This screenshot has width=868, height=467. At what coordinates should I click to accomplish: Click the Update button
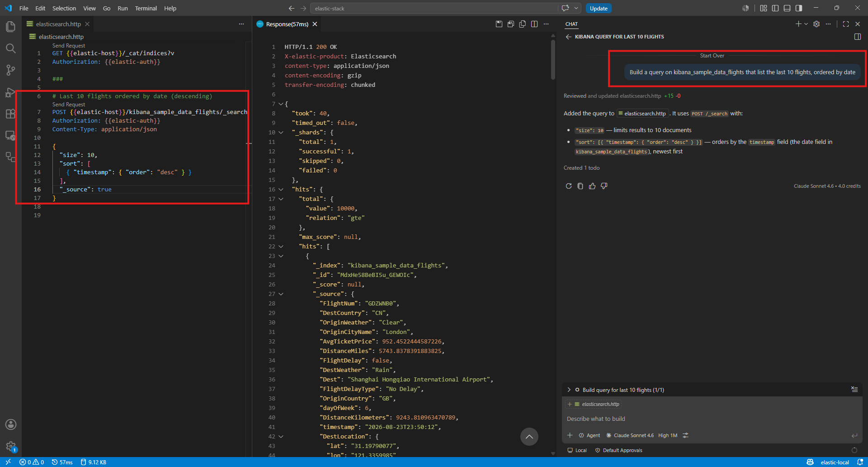599,8
